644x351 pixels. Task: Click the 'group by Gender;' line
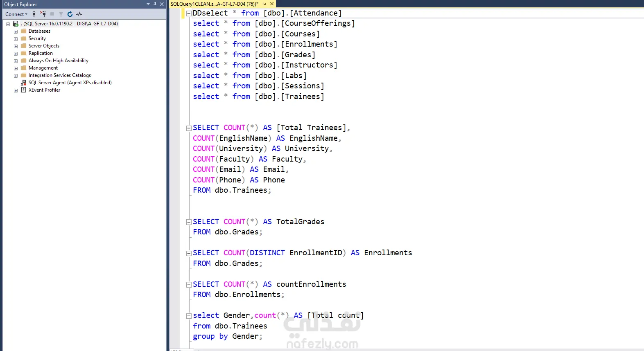(228, 336)
